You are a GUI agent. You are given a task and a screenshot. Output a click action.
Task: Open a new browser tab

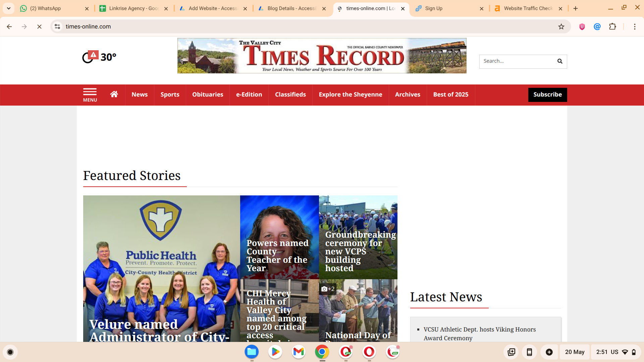click(x=576, y=8)
